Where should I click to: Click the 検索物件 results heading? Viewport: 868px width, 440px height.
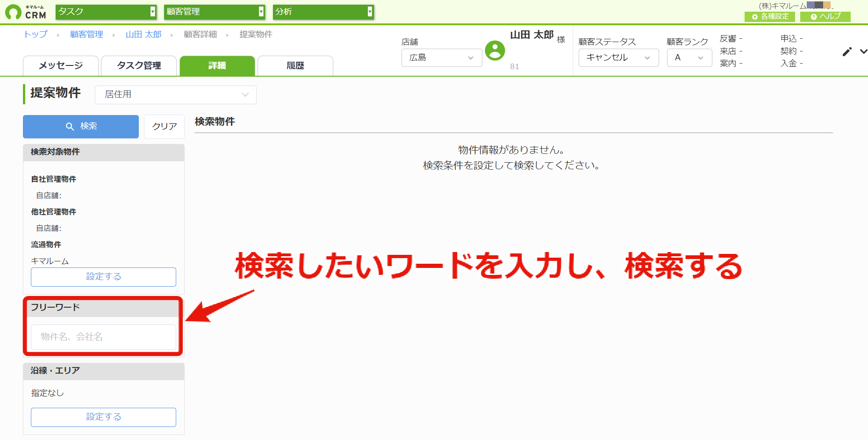pyautogui.click(x=215, y=122)
